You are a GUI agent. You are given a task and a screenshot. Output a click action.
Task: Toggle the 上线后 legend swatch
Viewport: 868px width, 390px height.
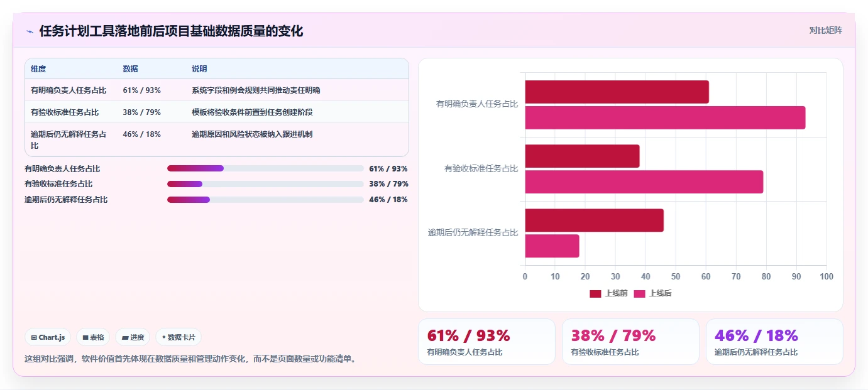click(x=639, y=294)
